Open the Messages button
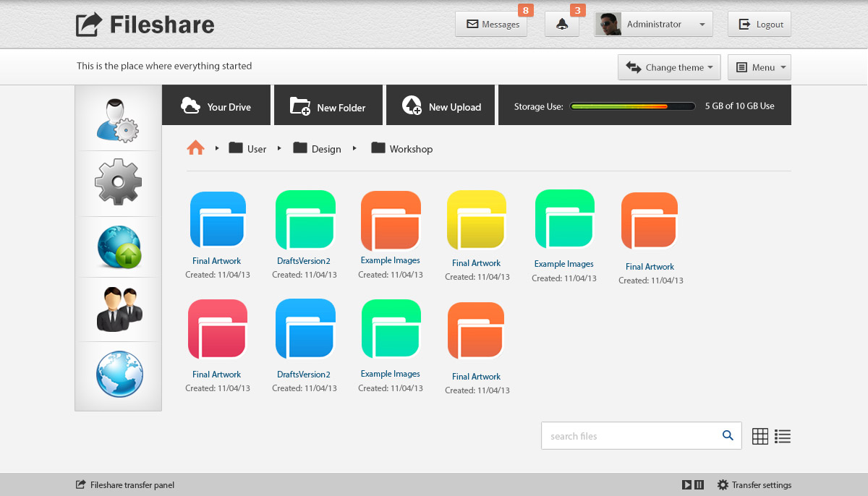Screen dimensions: 868x496 [491, 24]
